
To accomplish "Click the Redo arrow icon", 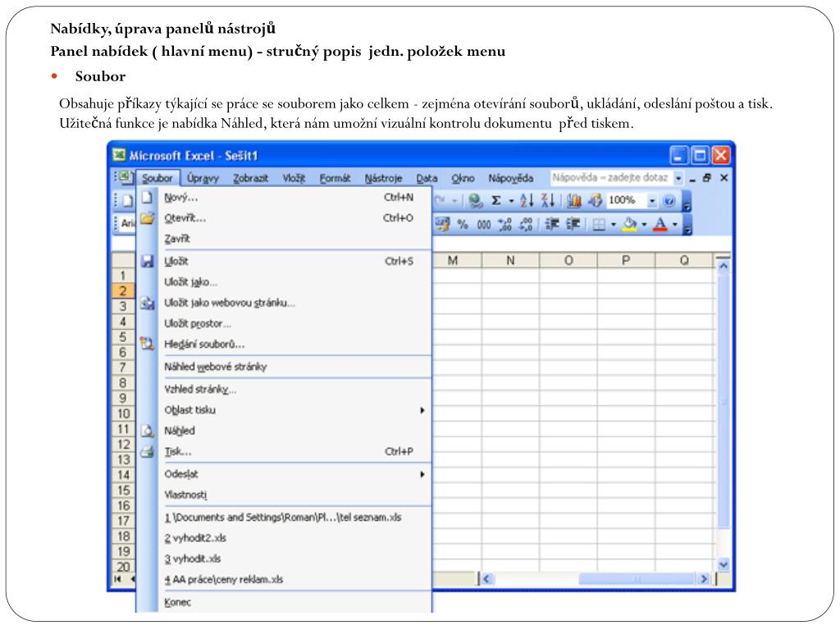I will (x=441, y=201).
